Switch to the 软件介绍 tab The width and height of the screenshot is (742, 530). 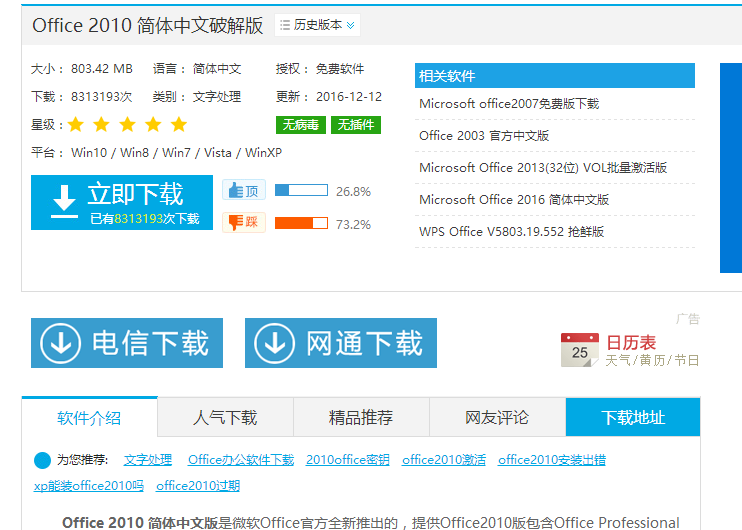pos(89,417)
